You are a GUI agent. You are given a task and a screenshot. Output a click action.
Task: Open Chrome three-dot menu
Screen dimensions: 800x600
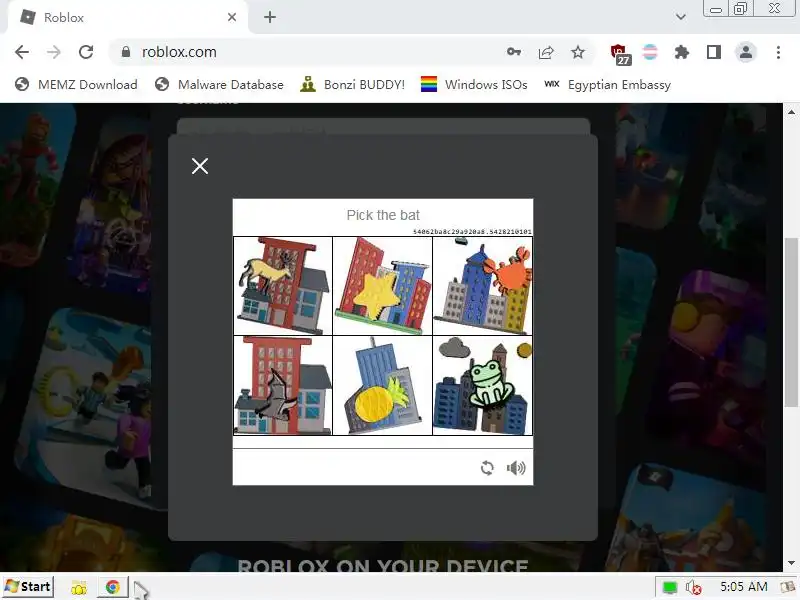click(778, 52)
